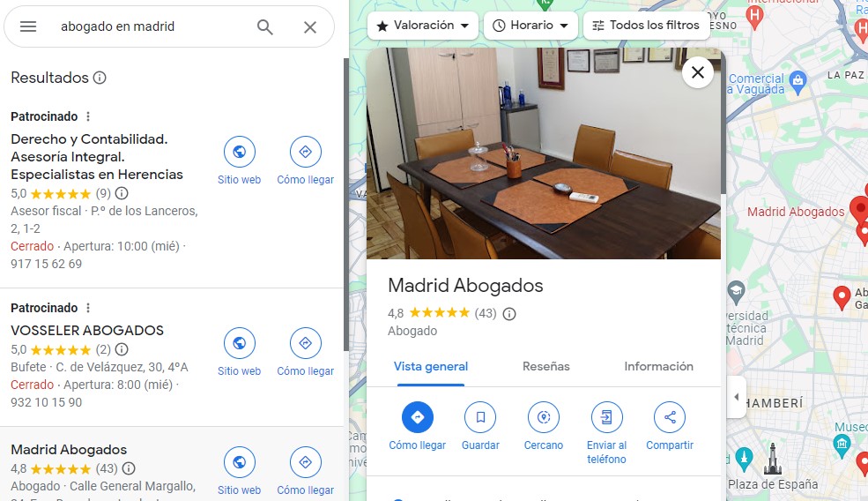868x501 pixels.
Task: Open Sitio web for VOSSELER ABOGADOS
Action: (239, 343)
